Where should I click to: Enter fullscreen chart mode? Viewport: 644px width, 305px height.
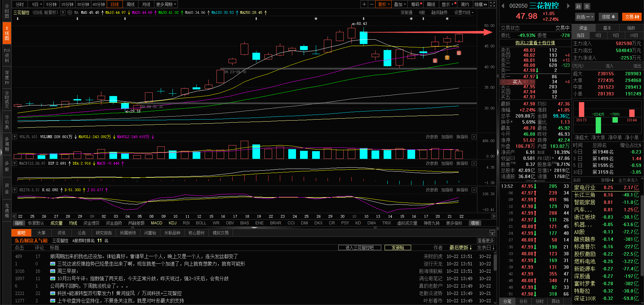coord(492,4)
